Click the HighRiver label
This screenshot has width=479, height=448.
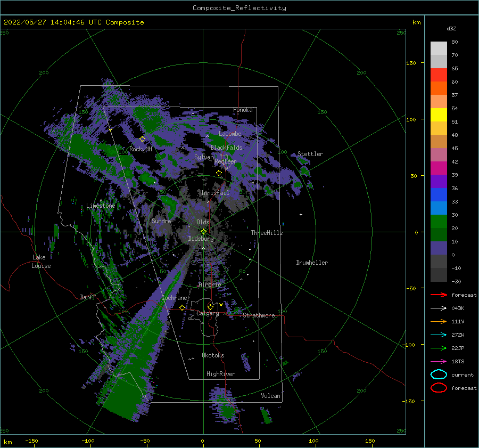[x=220, y=374]
